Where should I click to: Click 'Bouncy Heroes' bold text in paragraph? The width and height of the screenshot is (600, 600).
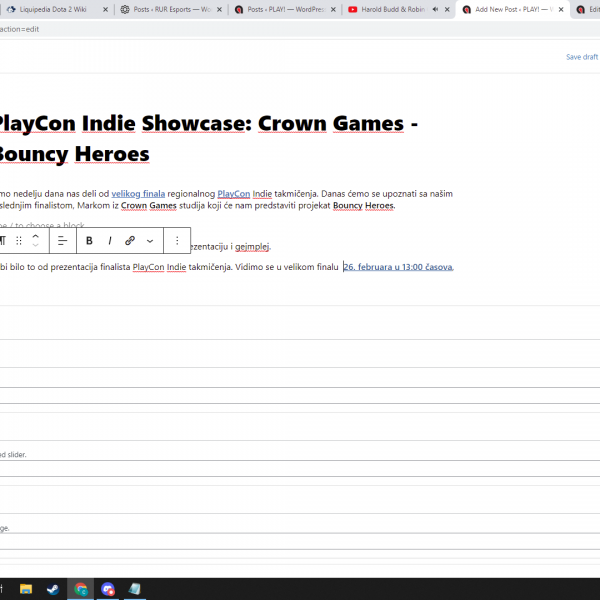click(363, 205)
